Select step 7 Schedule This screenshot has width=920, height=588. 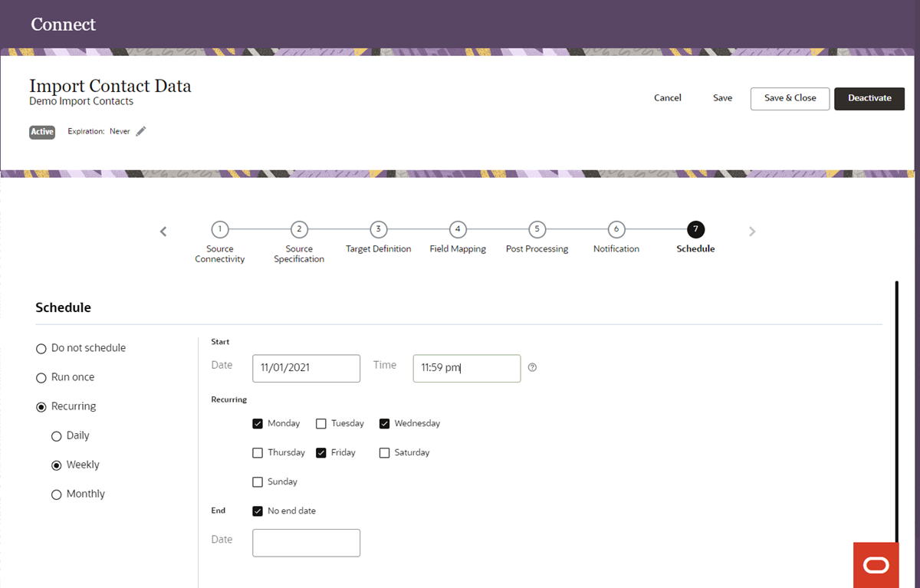695,229
